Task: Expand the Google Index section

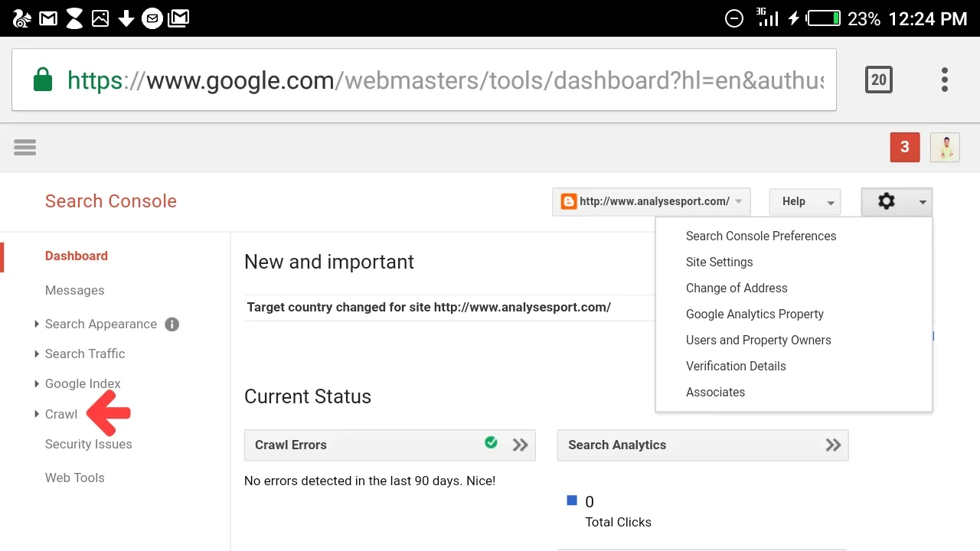Action: point(77,383)
